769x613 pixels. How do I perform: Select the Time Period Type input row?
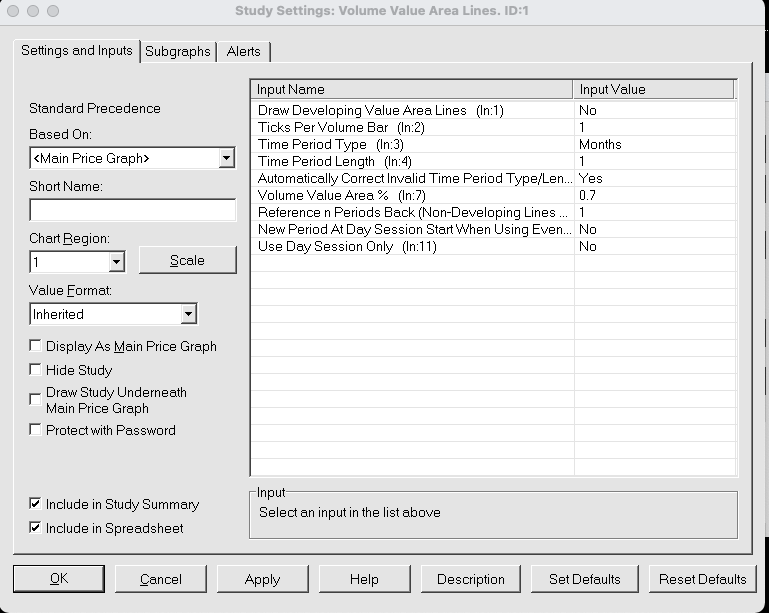(x=494, y=144)
